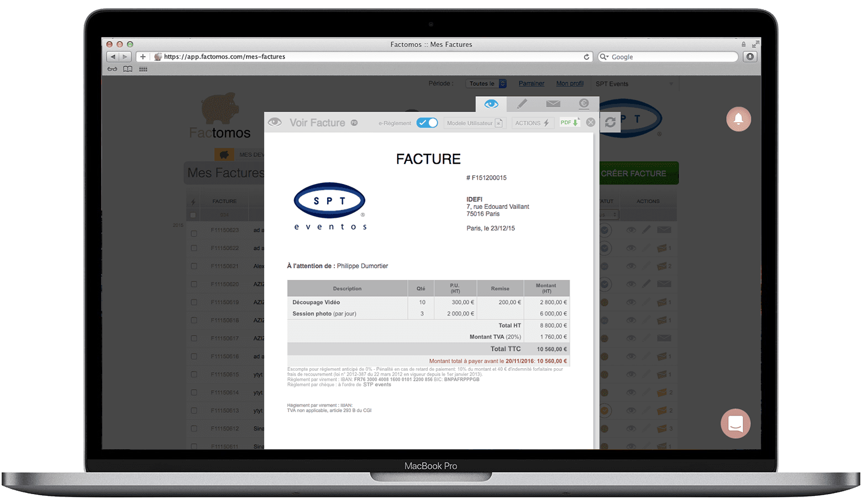Open the chat support bubble icon
This screenshot has width=862, height=504.
pos(735,423)
